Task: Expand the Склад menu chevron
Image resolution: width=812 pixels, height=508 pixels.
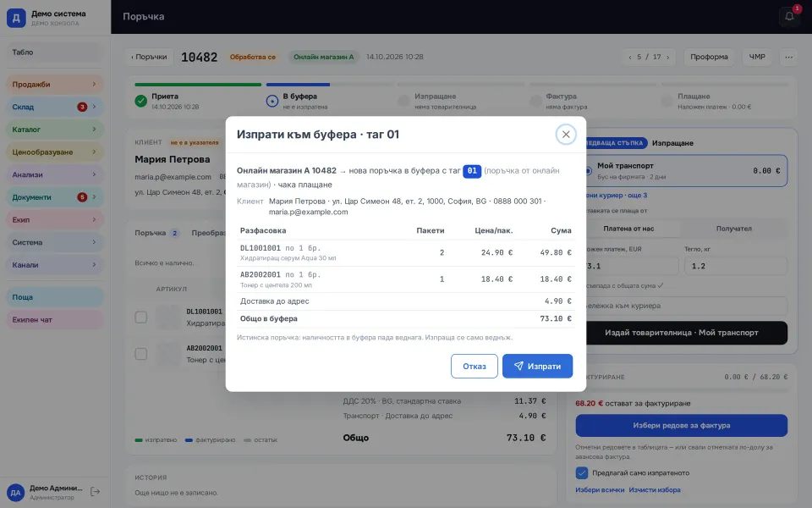Action: [x=94, y=107]
